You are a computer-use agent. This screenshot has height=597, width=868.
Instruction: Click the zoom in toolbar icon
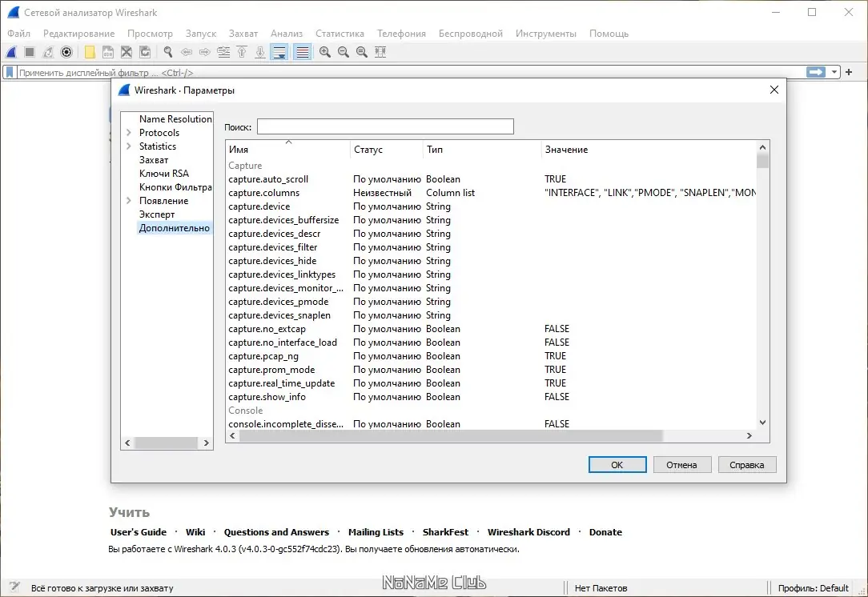click(x=325, y=52)
